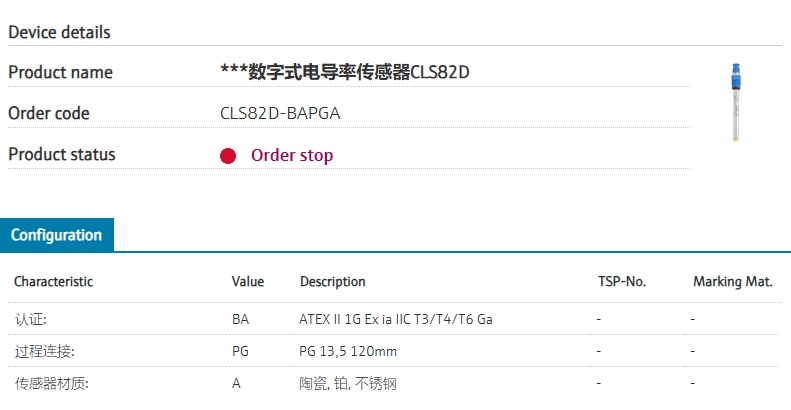Click the 认证 characteristic row label
The width and height of the screenshot is (791, 410).
pyautogui.click(x=31, y=320)
